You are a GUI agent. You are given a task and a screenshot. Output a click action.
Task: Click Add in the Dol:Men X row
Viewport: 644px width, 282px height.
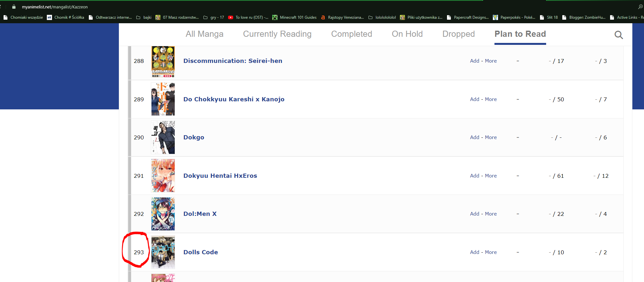tap(475, 214)
